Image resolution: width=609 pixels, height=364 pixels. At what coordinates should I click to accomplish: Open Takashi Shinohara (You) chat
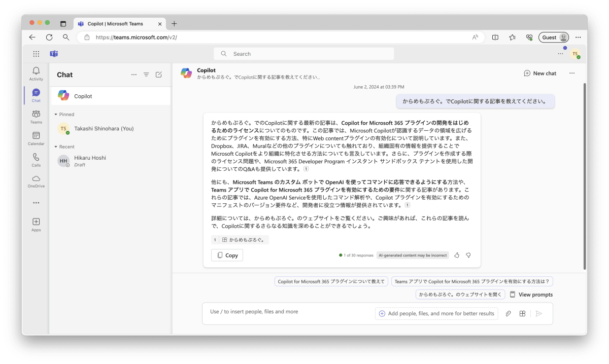point(111,129)
